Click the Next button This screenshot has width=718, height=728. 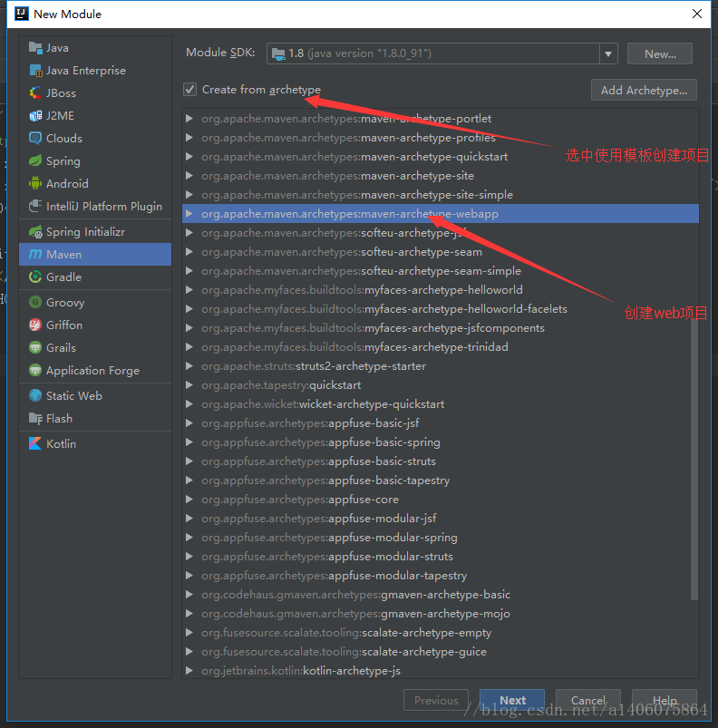512,700
